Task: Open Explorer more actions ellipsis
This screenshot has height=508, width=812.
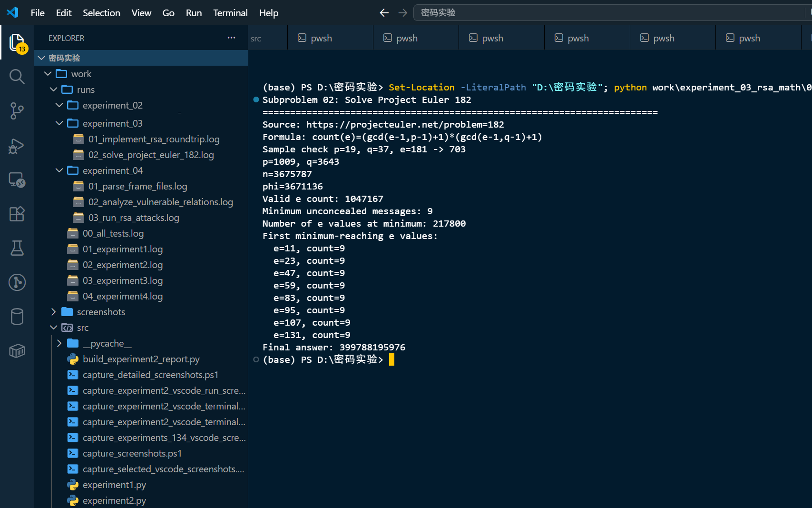Action: coord(231,38)
